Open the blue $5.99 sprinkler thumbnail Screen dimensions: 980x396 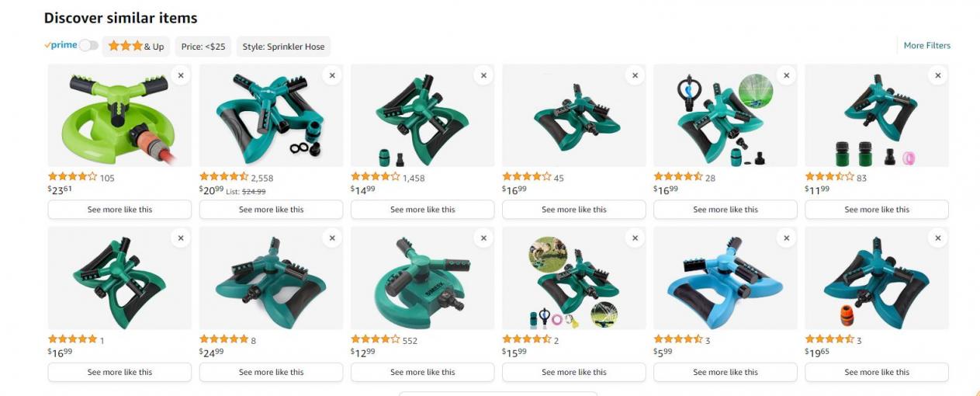click(x=725, y=278)
